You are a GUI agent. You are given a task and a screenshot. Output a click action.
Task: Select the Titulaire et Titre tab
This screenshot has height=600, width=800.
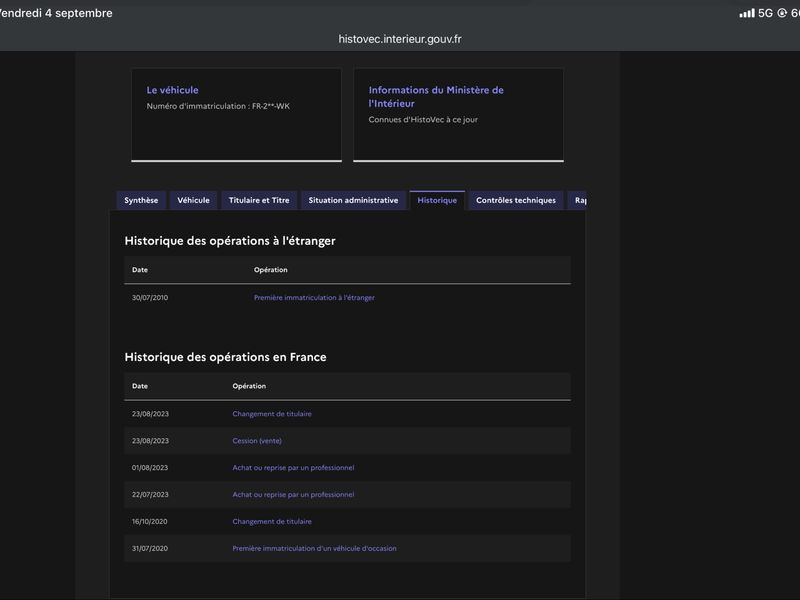(259, 200)
